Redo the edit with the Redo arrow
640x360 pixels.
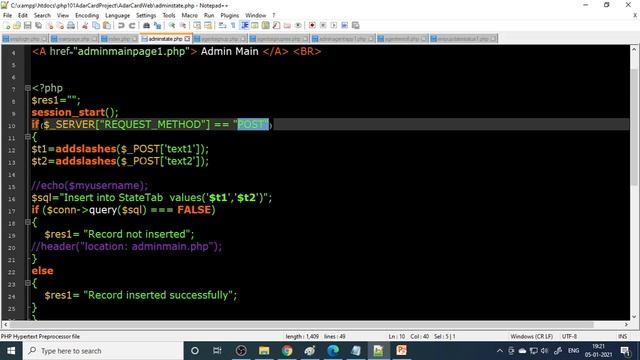click(x=132, y=25)
